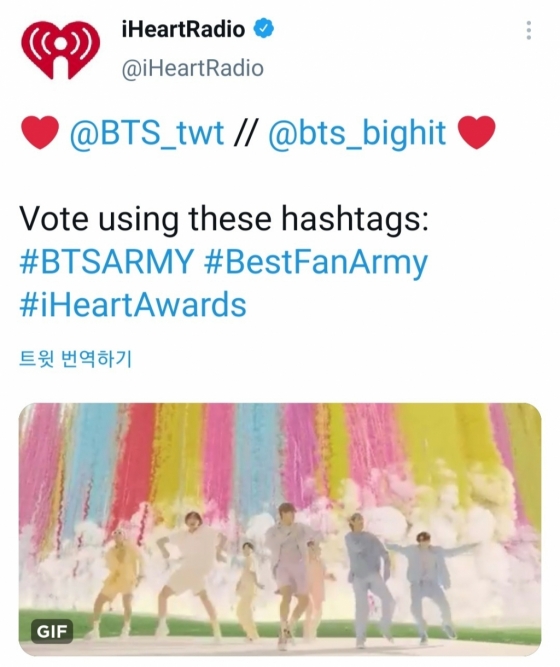Click the red heart emoji after @bts_bighit
Image resolution: width=560 pixels, height=667 pixels.
pyautogui.click(x=477, y=132)
